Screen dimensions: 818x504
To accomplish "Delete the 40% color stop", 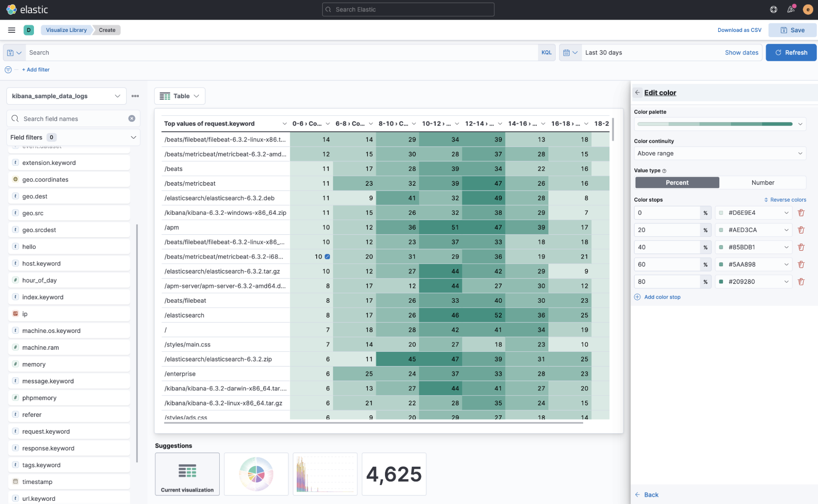I will pos(801,247).
